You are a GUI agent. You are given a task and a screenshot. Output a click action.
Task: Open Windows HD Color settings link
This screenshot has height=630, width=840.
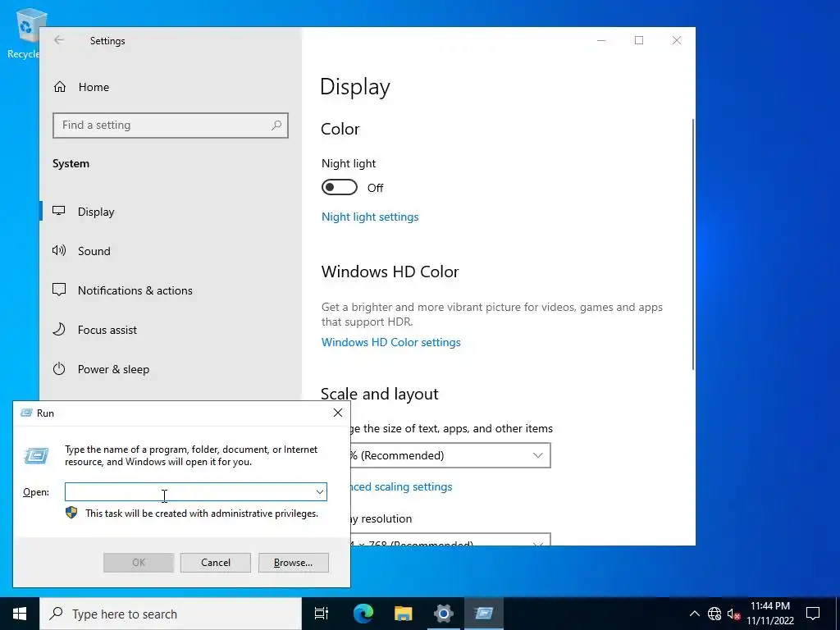point(391,342)
